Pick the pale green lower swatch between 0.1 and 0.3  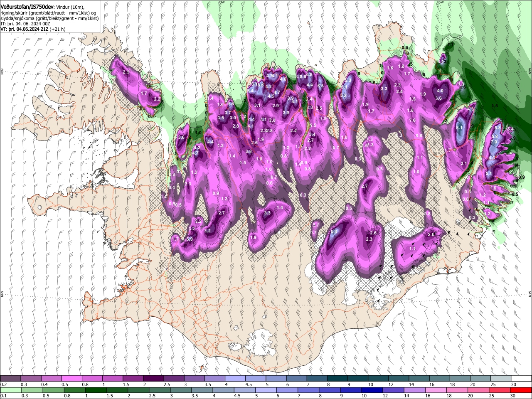tap(11, 390)
